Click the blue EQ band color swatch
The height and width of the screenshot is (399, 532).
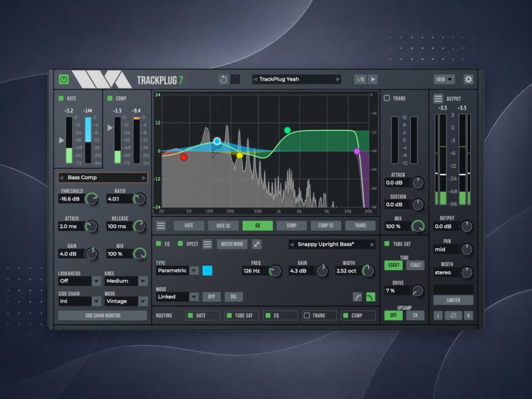207,271
